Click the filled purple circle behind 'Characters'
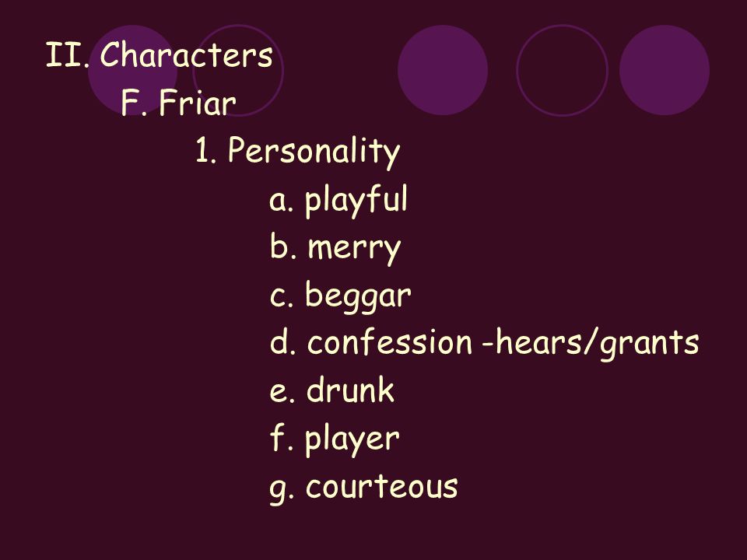Viewport: 747px width, 560px height. [132, 70]
